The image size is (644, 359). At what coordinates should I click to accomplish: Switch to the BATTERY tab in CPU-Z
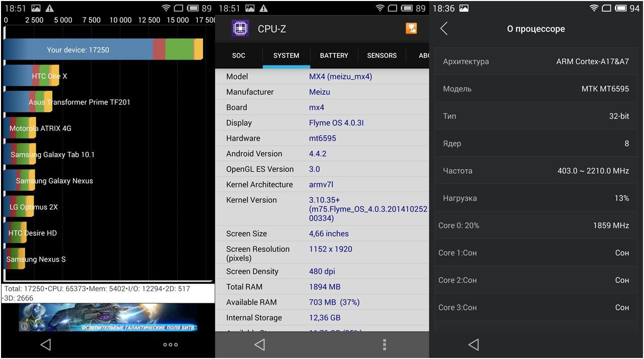tap(334, 55)
